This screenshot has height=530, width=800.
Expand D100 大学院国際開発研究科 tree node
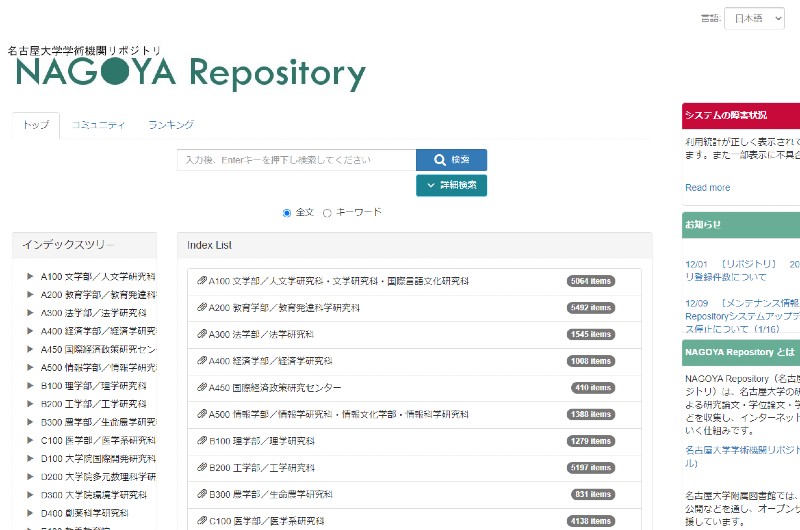click(30, 459)
